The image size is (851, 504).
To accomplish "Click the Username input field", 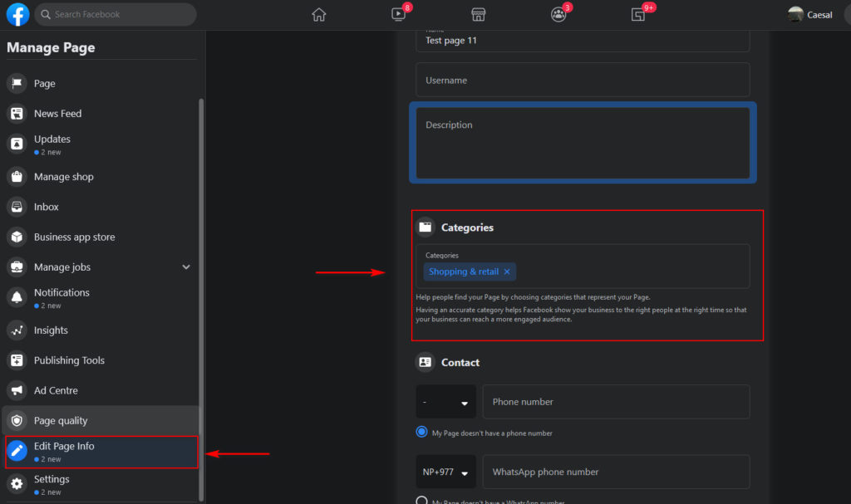I will point(583,80).
